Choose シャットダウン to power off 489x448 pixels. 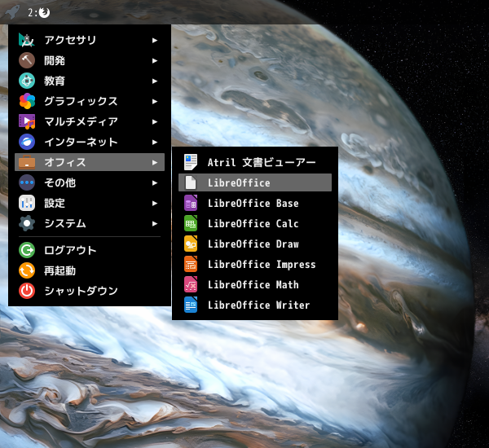click(90, 291)
